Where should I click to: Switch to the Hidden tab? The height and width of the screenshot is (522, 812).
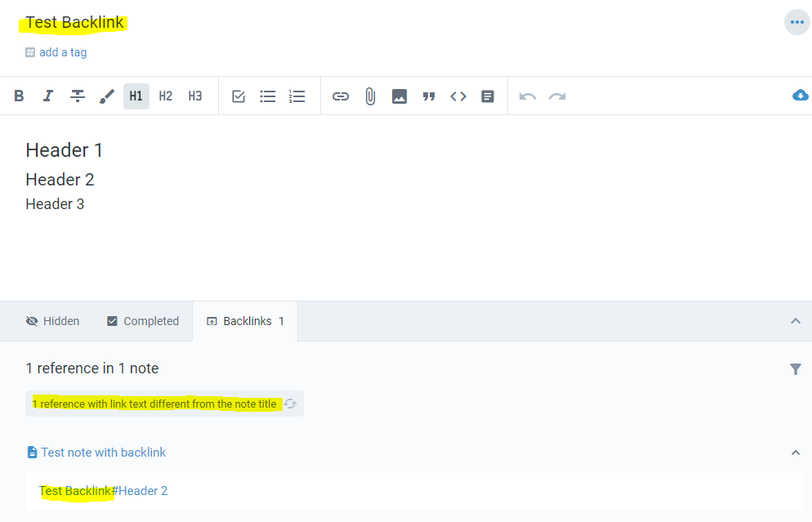pyautogui.click(x=52, y=321)
